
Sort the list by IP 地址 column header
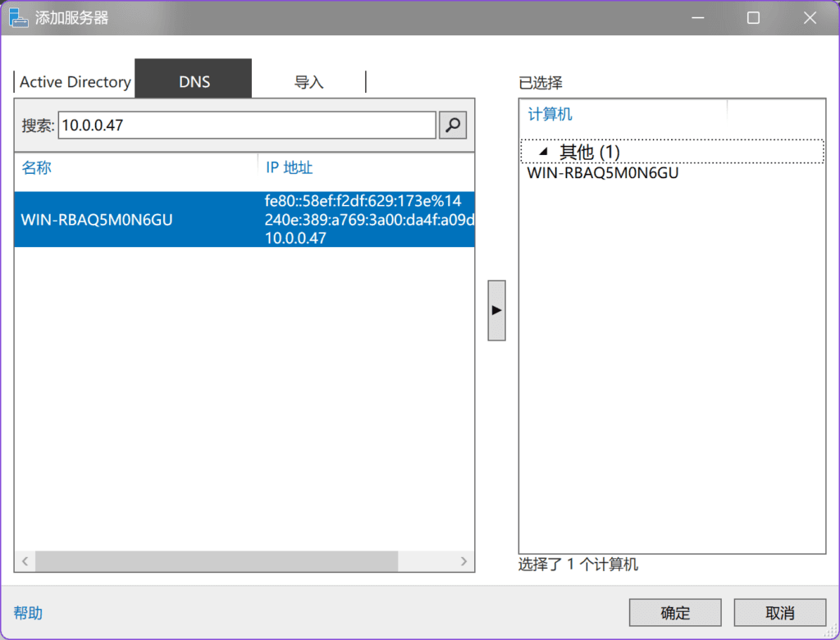click(x=289, y=168)
